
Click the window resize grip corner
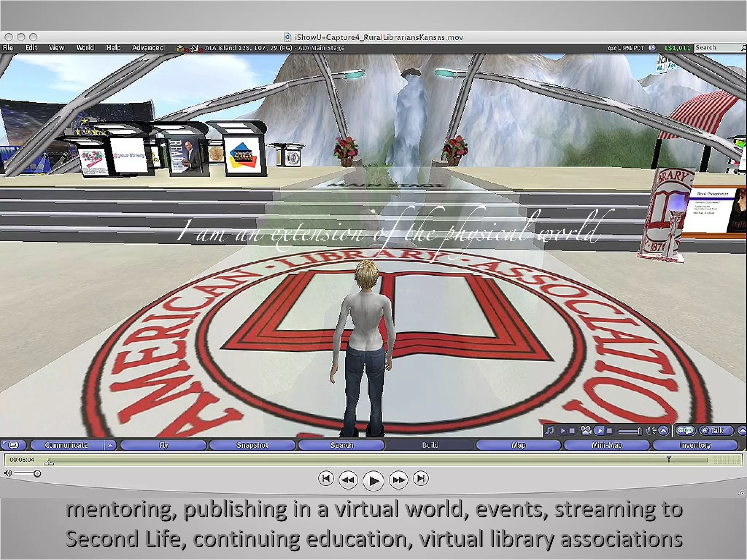[x=741, y=493]
